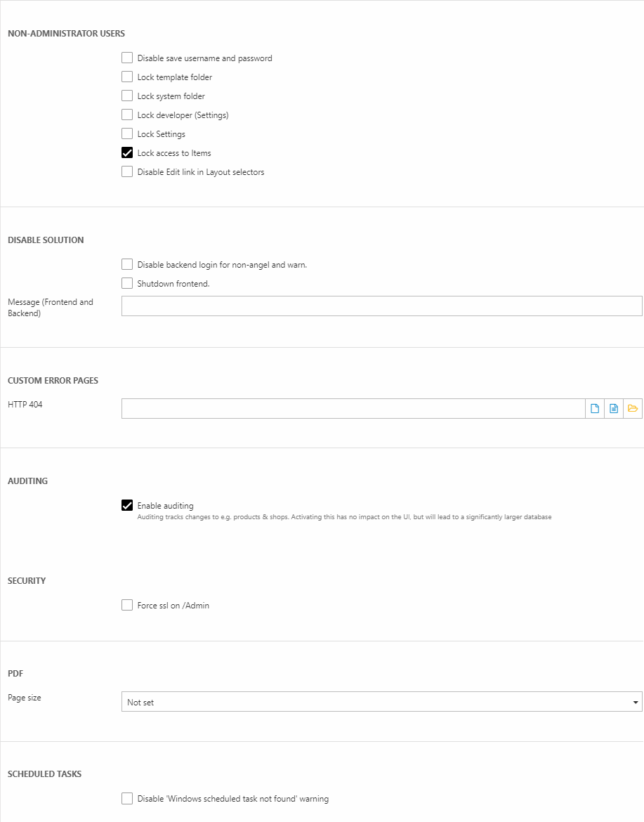Tick the Lock system folder checkbox
The width and height of the screenshot is (644, 822).
coord(127,96)
